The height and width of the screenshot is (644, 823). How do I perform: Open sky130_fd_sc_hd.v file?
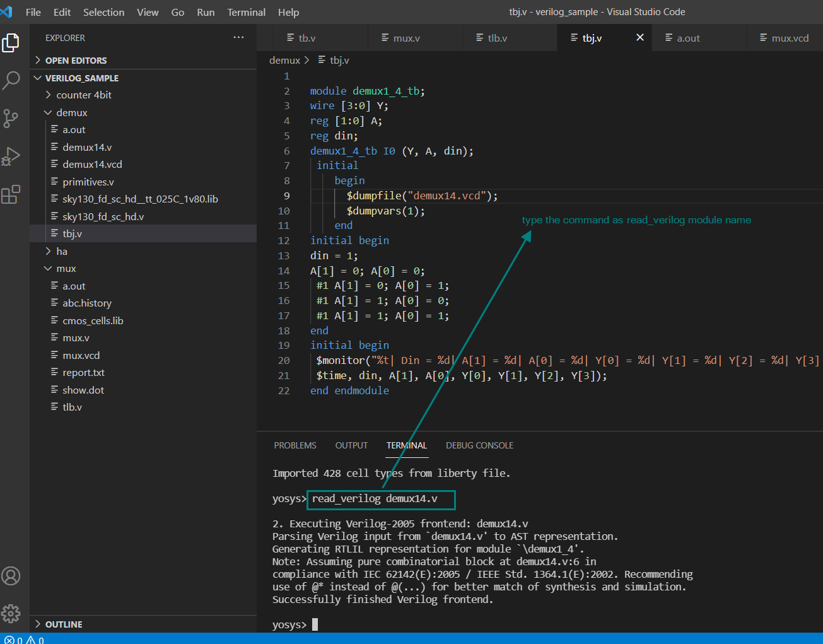point(143,216)
